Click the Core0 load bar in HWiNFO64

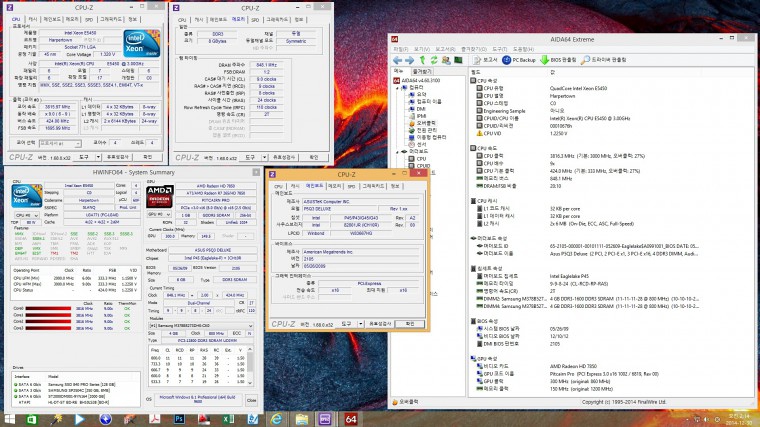pyautogui.click(x=48, y=308)
